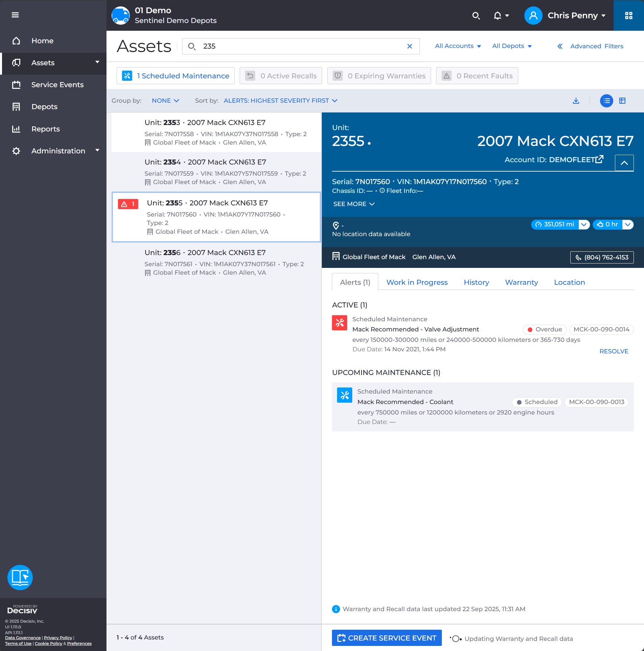Enable the 0 Recent Faults filter
Screen dimensions: 644x651
pyautogui.click(x=477, y=76)
